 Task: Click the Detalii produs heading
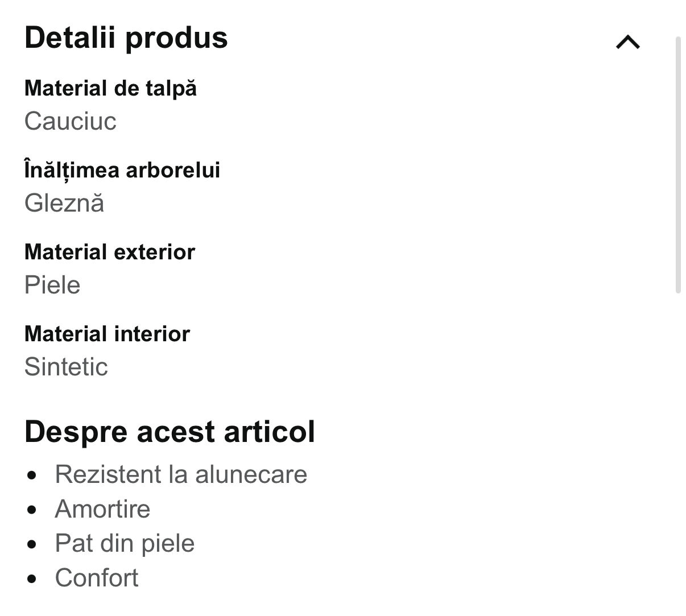tap(126, 38)
